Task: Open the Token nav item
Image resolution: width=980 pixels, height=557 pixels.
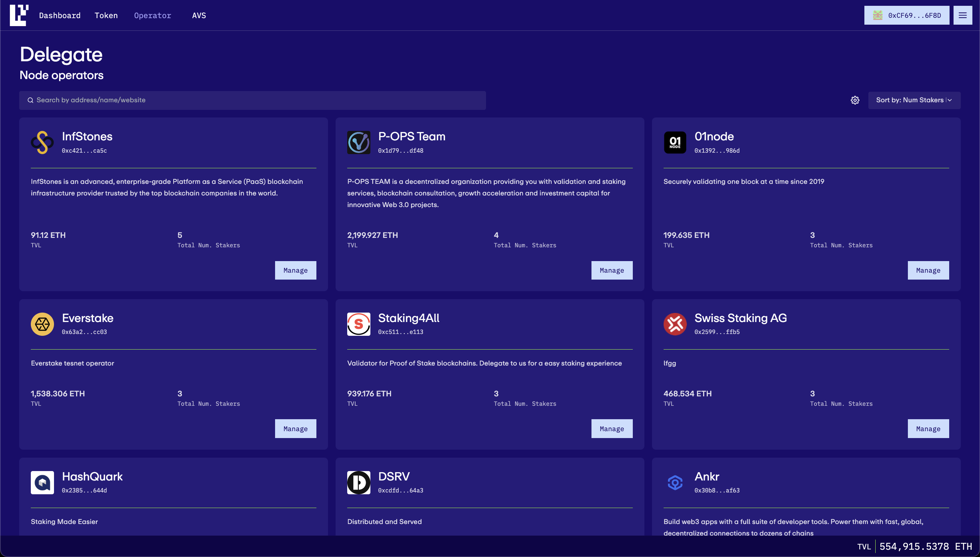Action: tap(106, 15)
